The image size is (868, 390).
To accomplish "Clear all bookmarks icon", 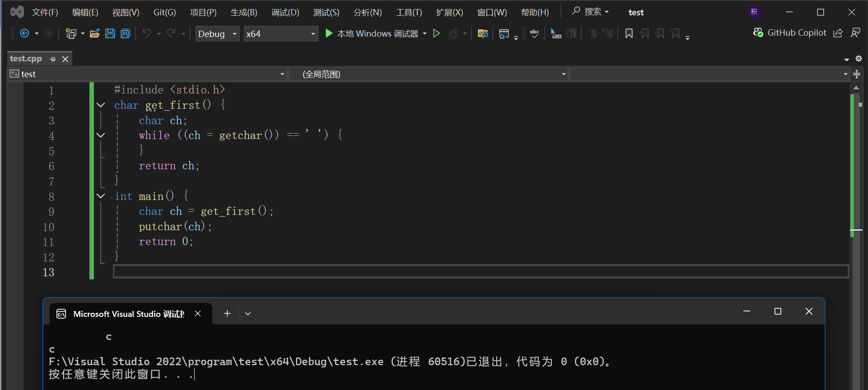I will (x=675, y=33).
